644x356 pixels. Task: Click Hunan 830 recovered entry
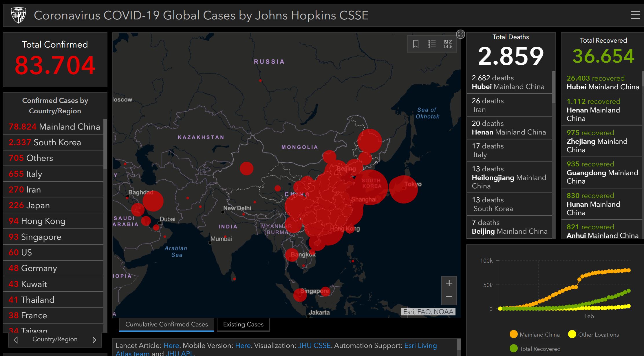pyautogui.click(x=602, y=204)
